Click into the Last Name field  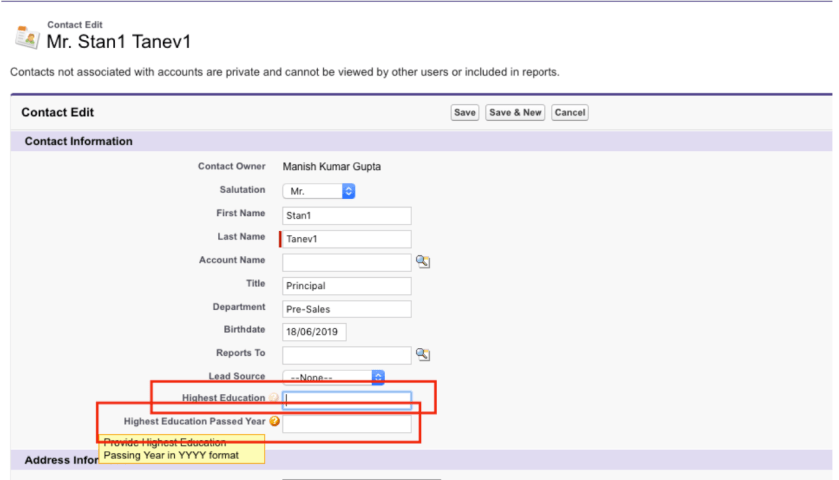coord(346,239)
